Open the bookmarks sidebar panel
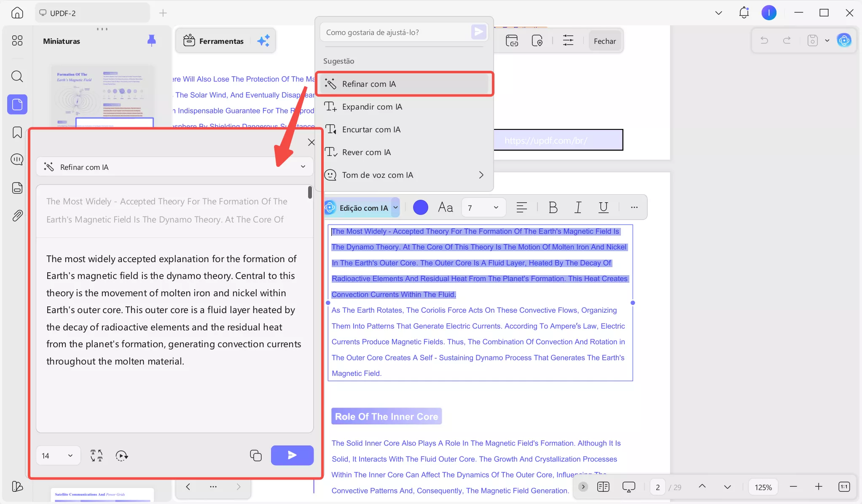Viewport: 862px width, 504px height. (17, 132)
